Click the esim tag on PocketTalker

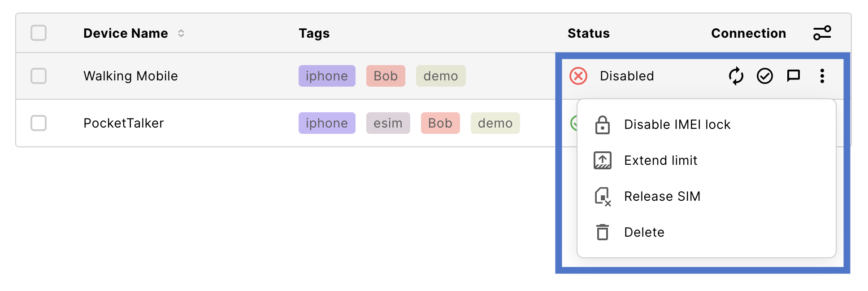(388, 123)
